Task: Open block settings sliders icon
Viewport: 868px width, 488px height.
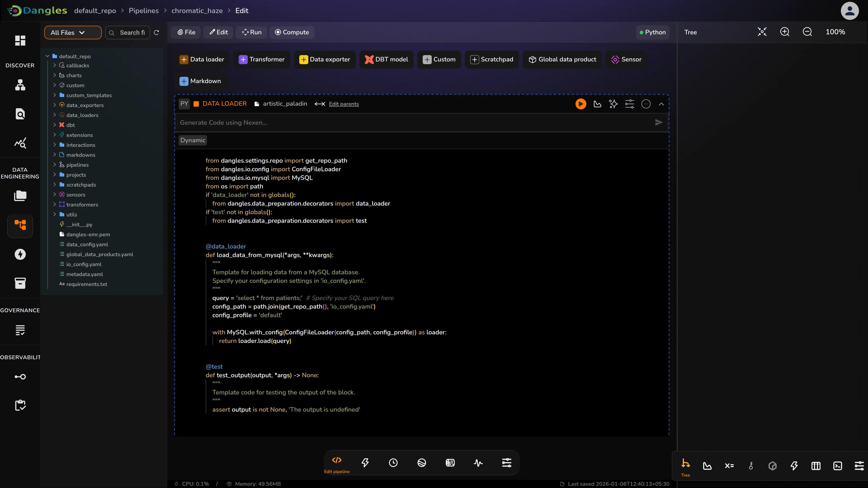Action: pos(630,104)
